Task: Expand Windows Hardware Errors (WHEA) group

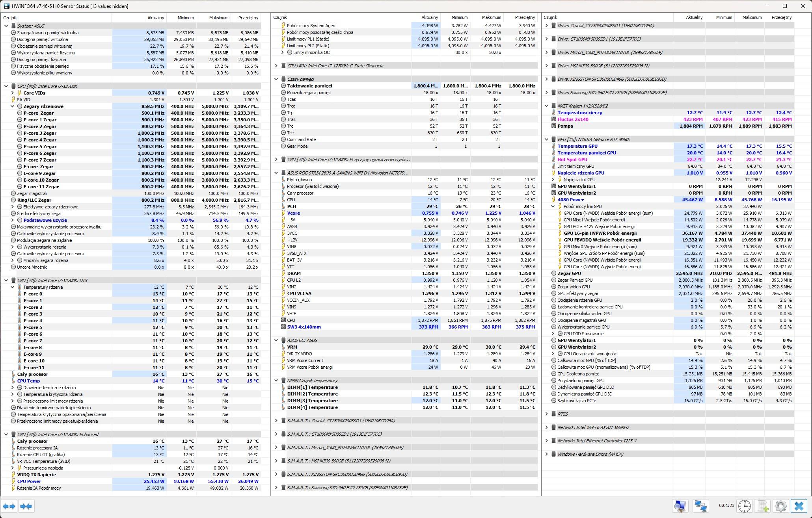Action: coord(546,454)
